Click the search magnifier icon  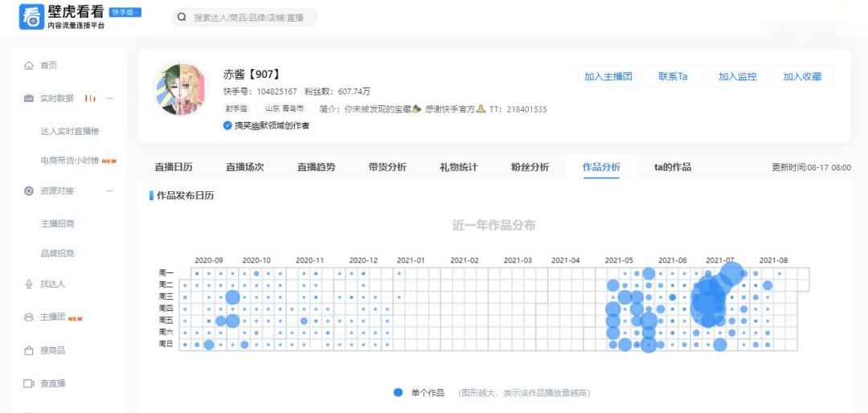[x=182, y=17]
